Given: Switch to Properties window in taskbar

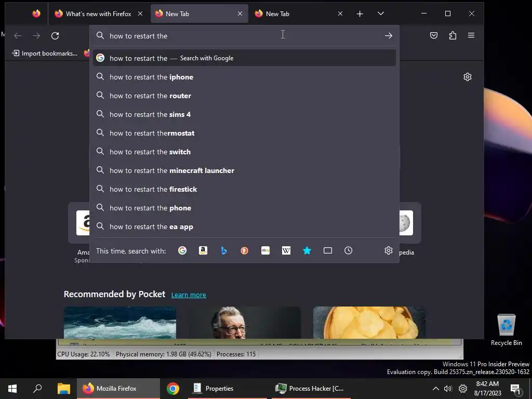Looking at the screenshot, I should point(228,389).
